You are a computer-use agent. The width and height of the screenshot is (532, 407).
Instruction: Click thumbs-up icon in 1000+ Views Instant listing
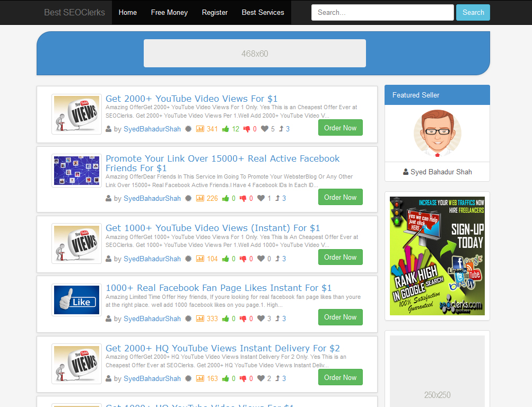coord(225,259)
